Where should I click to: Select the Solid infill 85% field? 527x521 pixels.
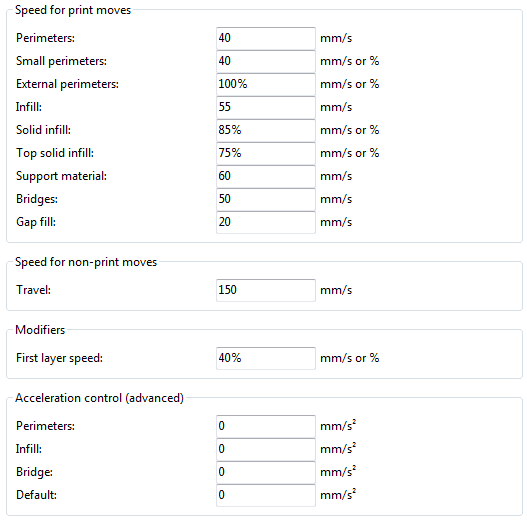pos(266,130)
